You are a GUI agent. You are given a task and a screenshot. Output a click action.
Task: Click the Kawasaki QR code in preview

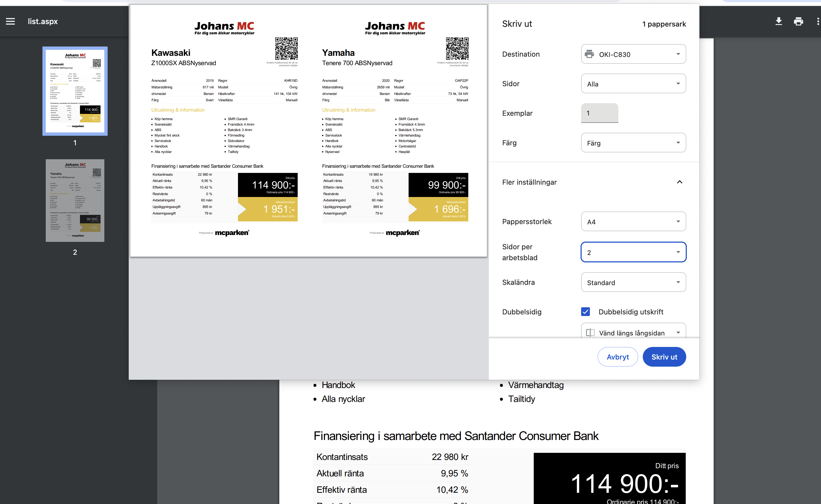pos(286,49)
